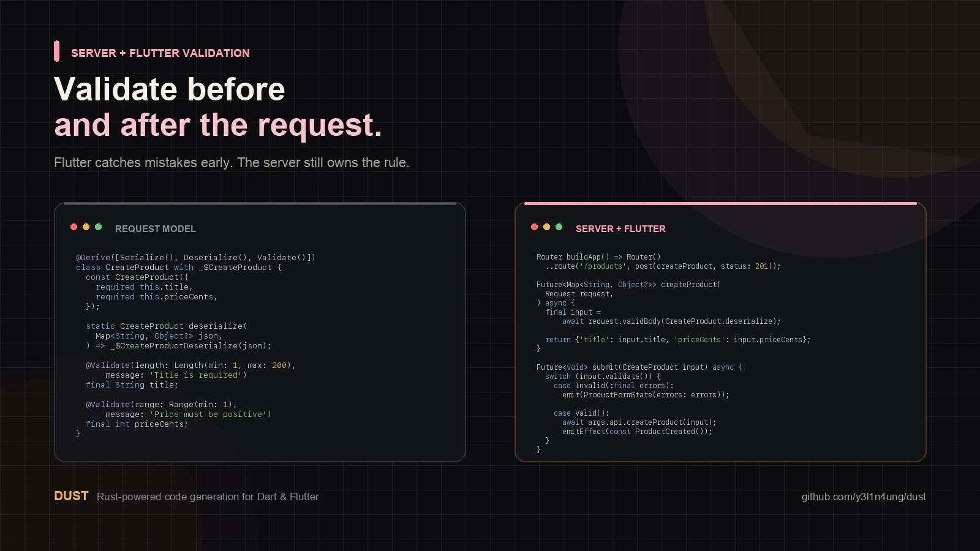
Task: Click red dot in REQUEST MODEL panel
Action: (x=73, y=227)
